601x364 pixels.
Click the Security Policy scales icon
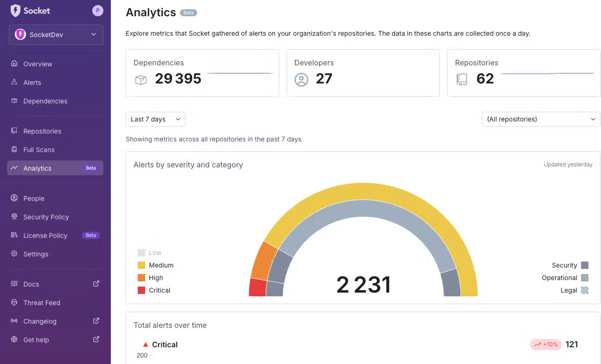tap(14, 217)
